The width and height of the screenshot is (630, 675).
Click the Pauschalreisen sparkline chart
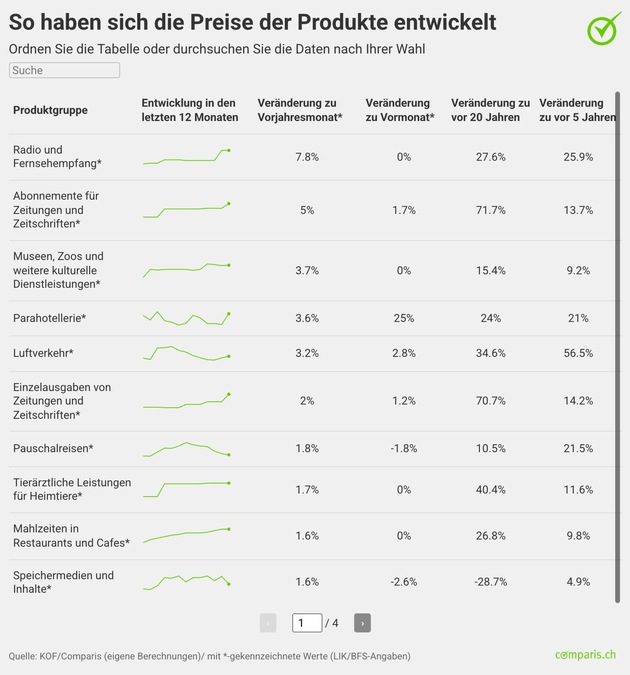(x=187, y=449)
